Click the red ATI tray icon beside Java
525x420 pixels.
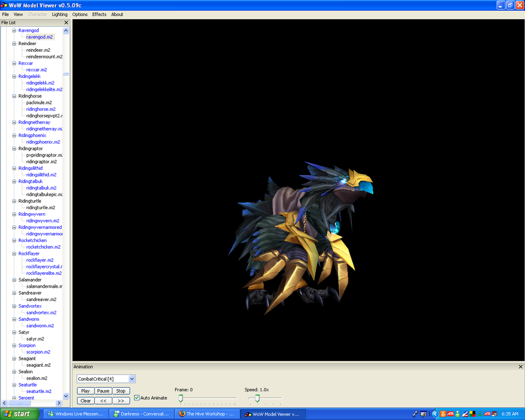tap(450, 414)
